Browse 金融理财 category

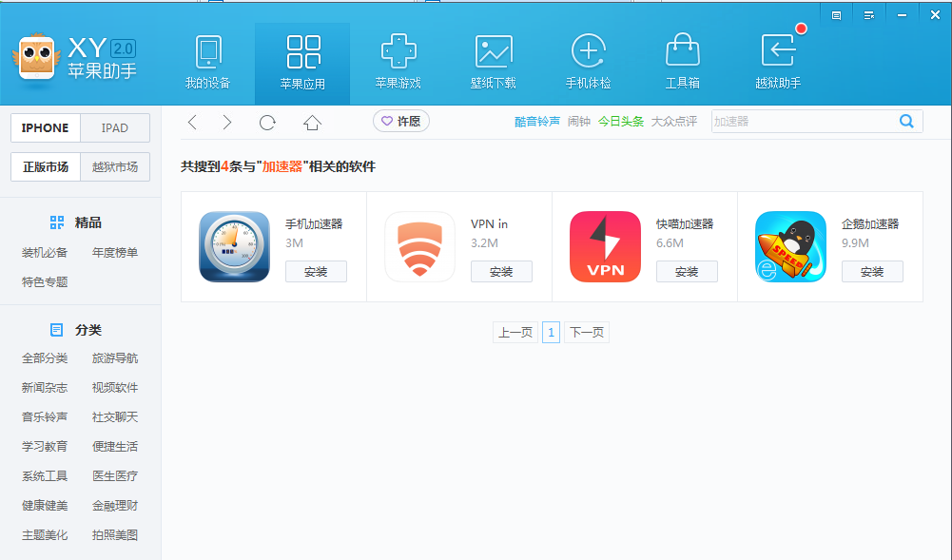(x=115, y=506)
